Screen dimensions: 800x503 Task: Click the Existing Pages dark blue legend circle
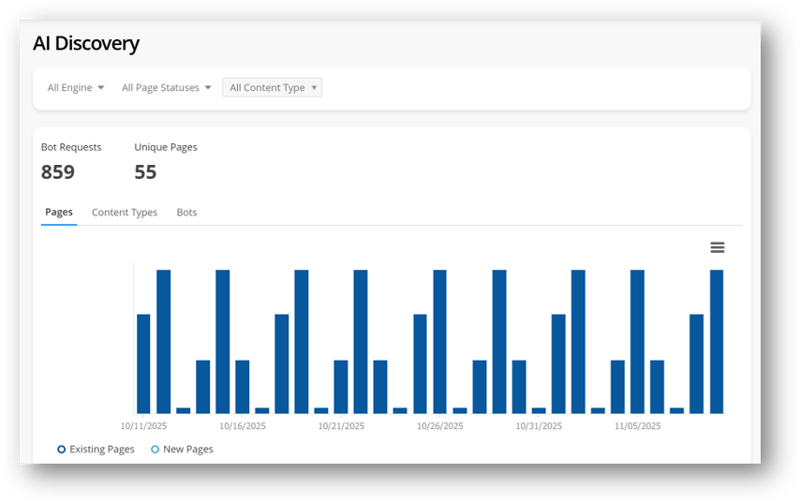coord(62,450)
